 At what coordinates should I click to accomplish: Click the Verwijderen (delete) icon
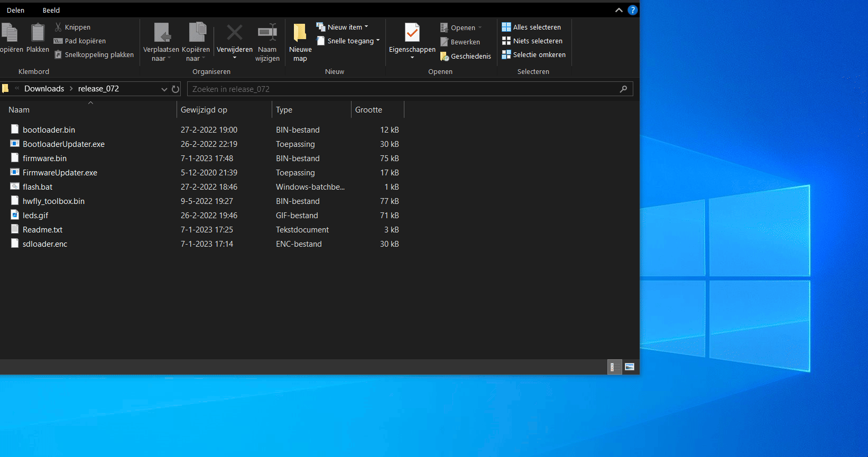[x=235, y=33]
